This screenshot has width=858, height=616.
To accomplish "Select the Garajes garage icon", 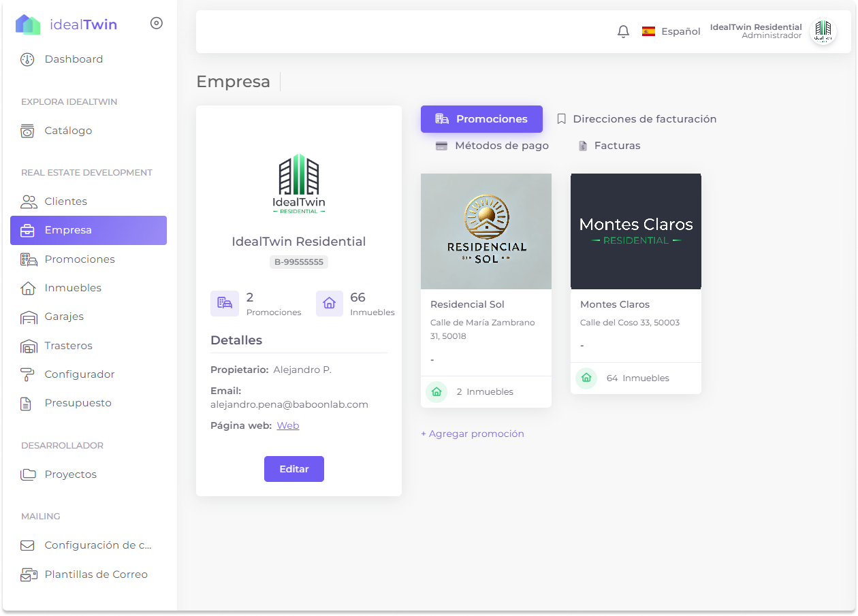I will click(x=29, y=317).
